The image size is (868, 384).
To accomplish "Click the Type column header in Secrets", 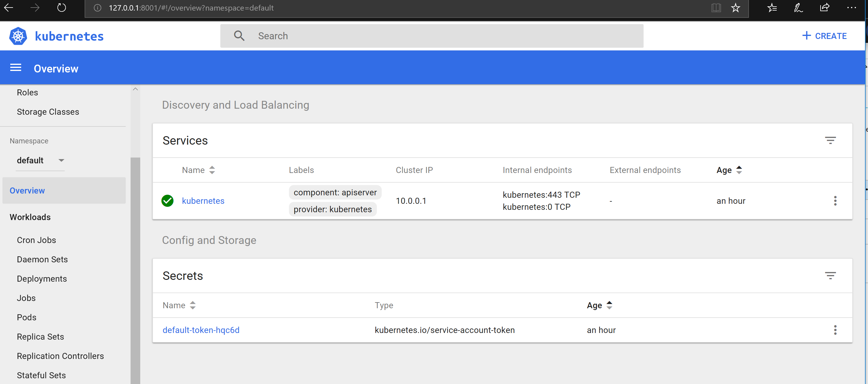I will point(384,305).
